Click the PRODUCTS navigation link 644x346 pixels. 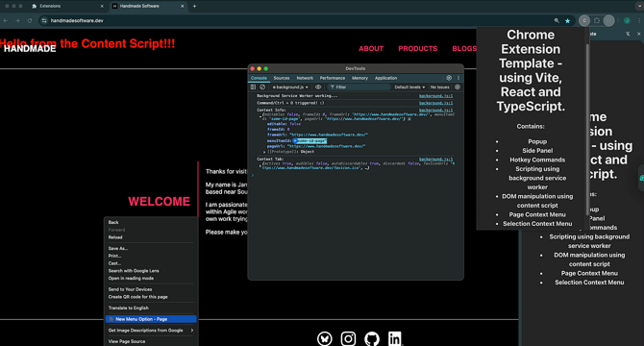pos(418,48)
